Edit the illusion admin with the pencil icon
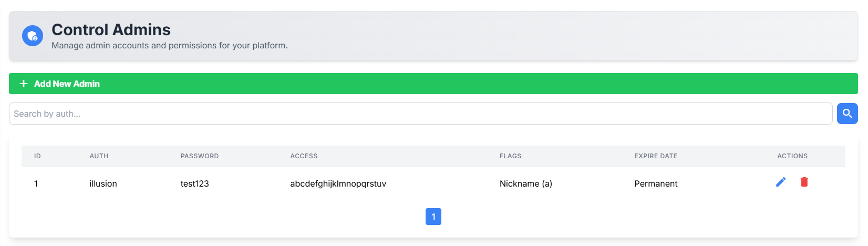 tap(781, 182)
